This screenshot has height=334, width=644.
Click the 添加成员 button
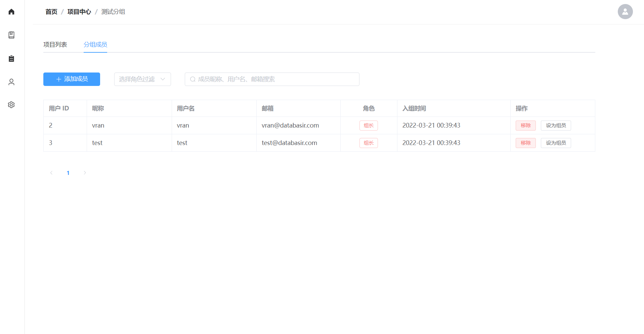click(x=72, y=79)
